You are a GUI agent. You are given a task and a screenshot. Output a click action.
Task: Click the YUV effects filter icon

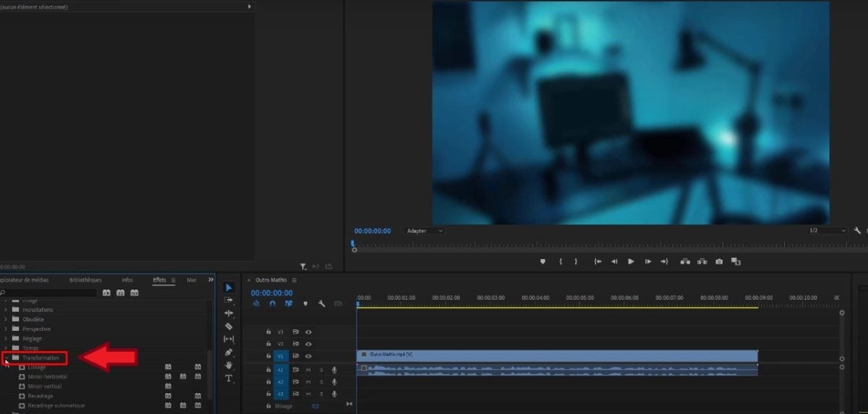[134, 292]
